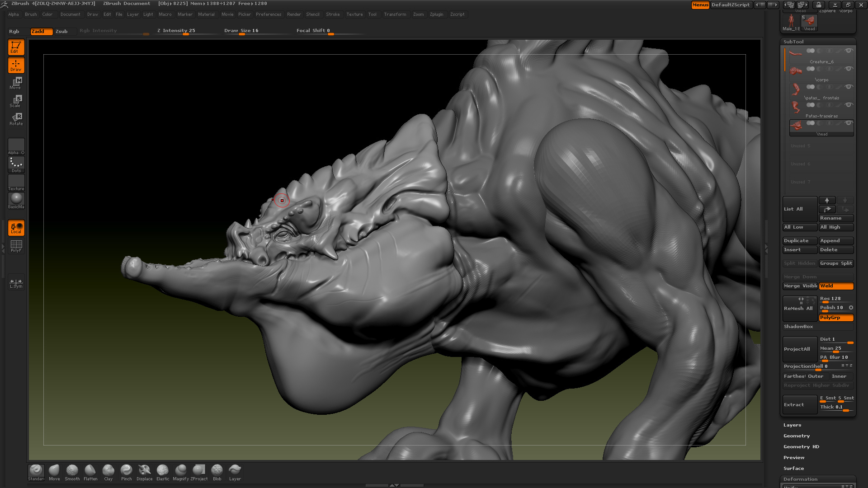The height and width of the screenshot is (488, 868).
Task: Hide the Patas-traseiras subtool eye icon
Action: [x=849, y=105]
